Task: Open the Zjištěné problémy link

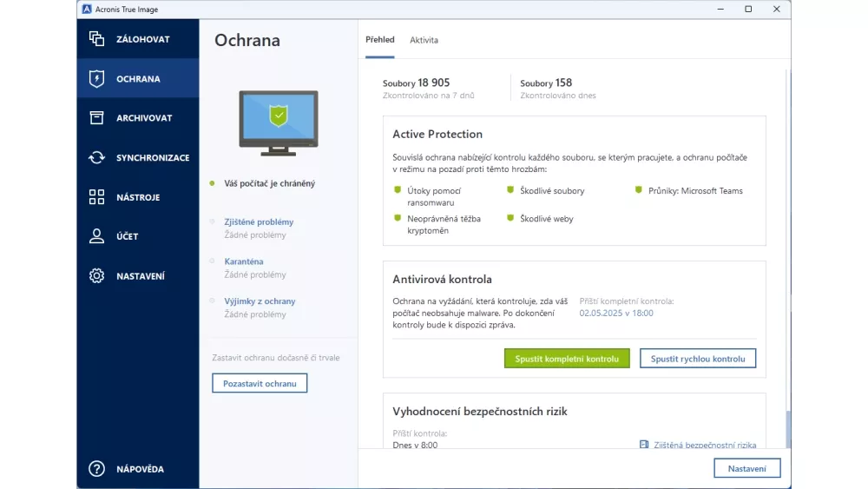Action: click(259, 222)
